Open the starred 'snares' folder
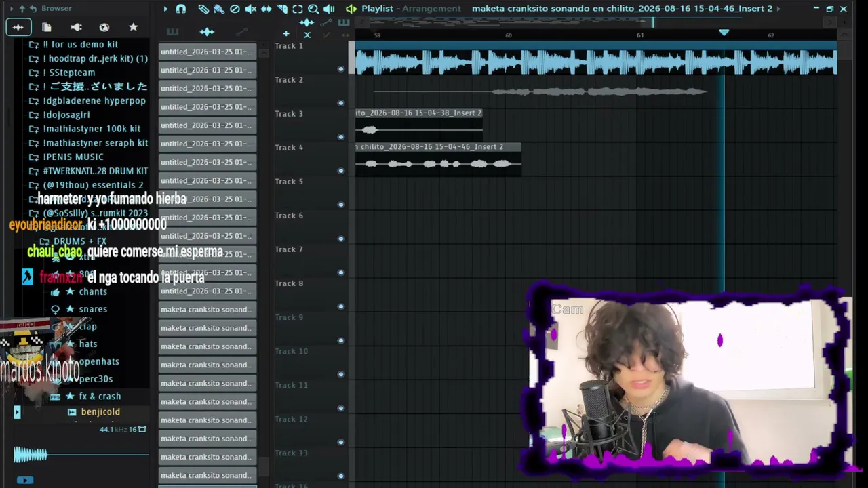Viewport: 868px width, 488px height. [93, 309]
